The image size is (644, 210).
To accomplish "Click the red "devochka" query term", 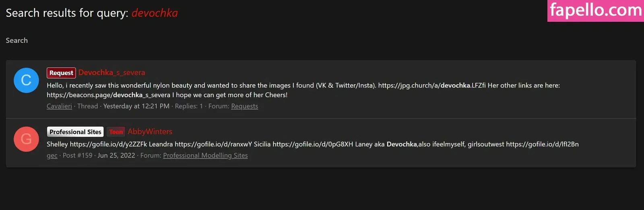I will point(155,13).
